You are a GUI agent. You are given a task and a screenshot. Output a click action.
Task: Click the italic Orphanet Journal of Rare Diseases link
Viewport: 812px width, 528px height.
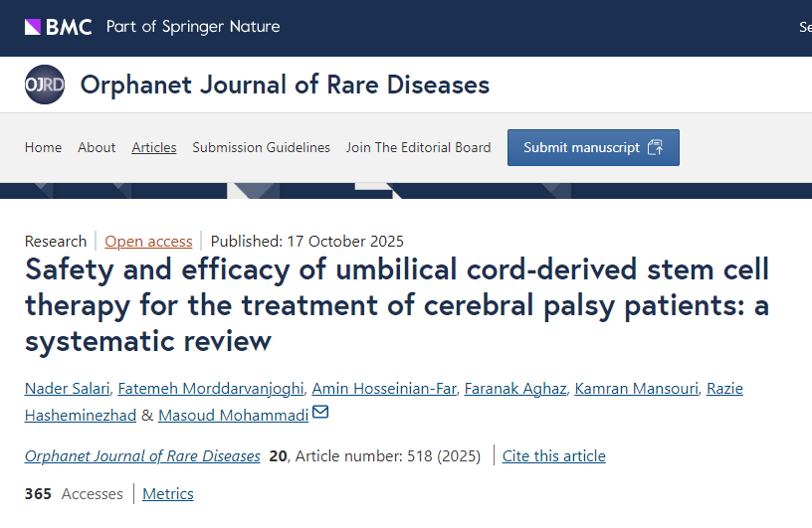[x=142, y=456]
